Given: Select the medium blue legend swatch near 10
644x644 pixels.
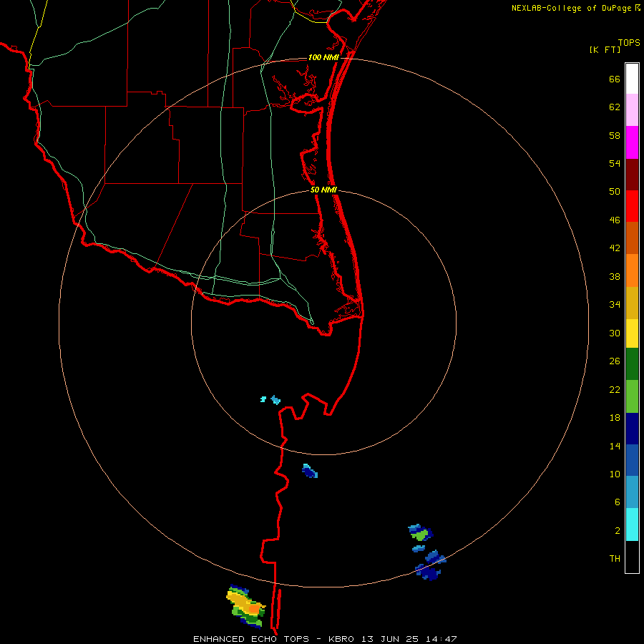Looking at the screenshot, I should coord(632,460).
